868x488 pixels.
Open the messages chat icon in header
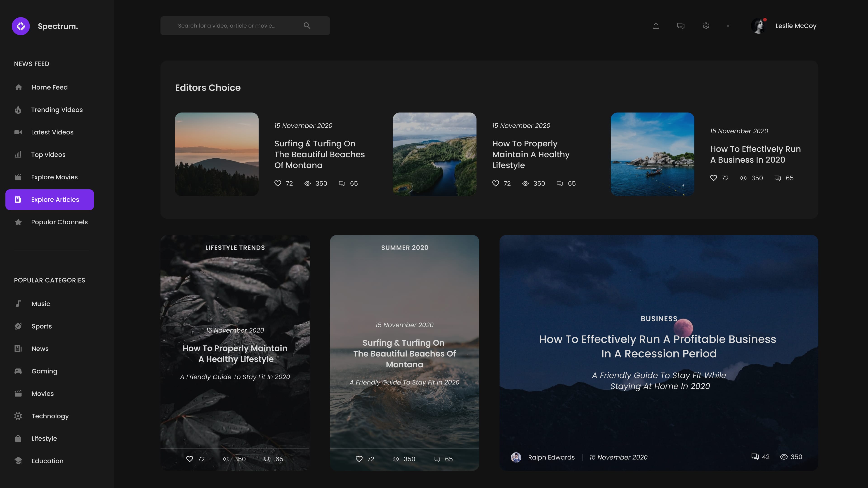(681, 26)
